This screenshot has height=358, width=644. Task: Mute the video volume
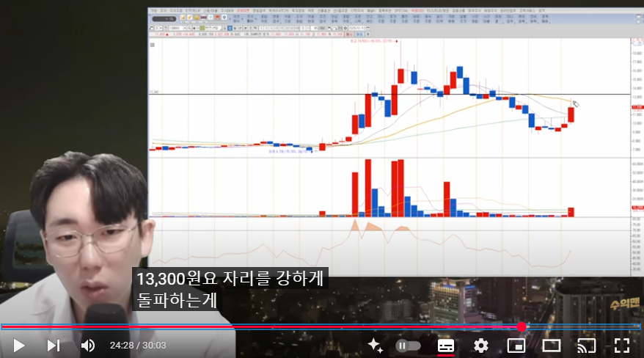(87, 346)
